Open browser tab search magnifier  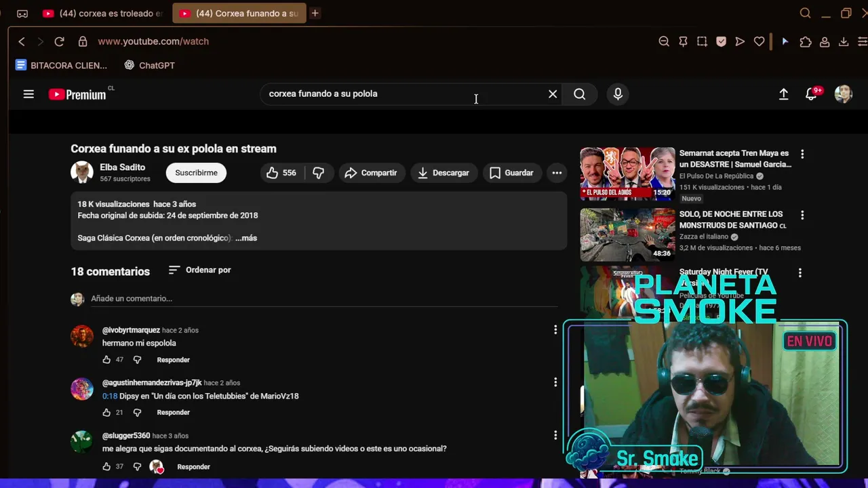coord(805,13)
